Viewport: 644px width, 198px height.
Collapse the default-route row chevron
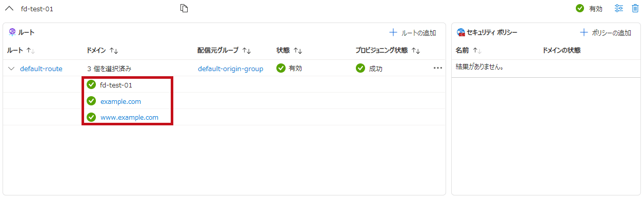pyautogui.click(x=11, y=69)
